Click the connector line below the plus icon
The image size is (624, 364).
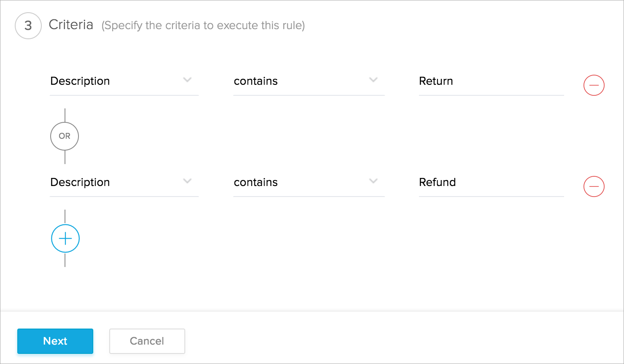(x=65, y=260)
